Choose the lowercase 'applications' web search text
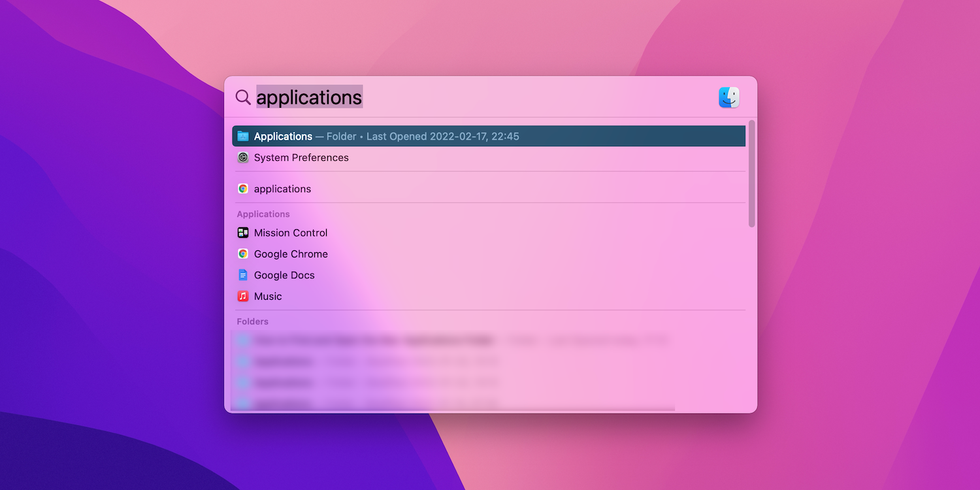This screenshot has height=490, width=980. (282, 189)
